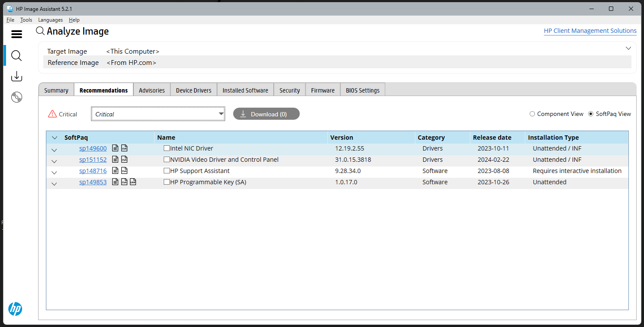Click the release notes icon for HP Support Assistant

(115, 170)
